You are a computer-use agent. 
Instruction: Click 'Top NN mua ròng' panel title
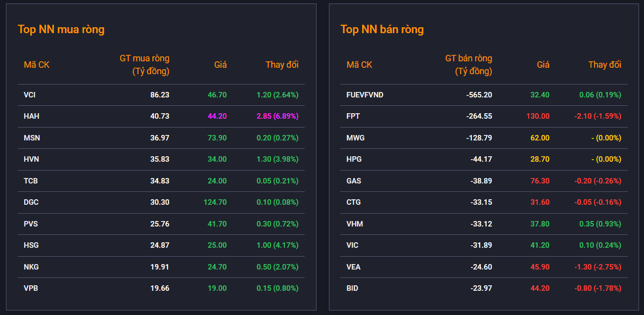click(61, 29)
